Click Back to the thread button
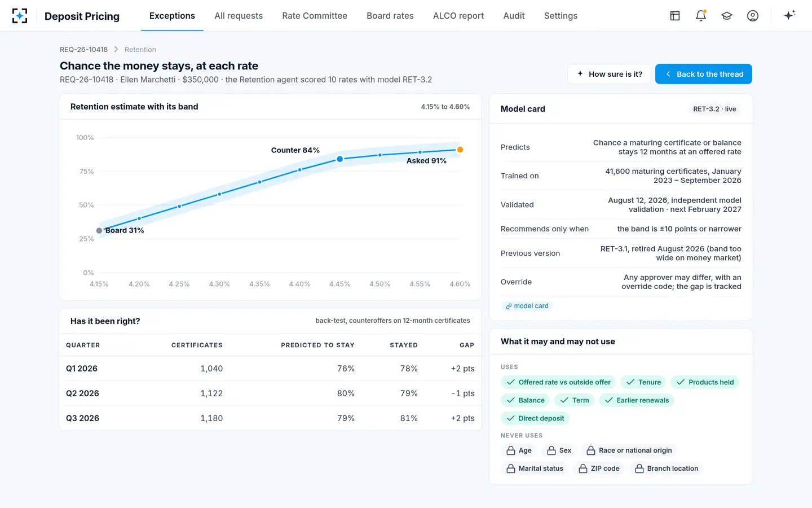 pos(704,74)
